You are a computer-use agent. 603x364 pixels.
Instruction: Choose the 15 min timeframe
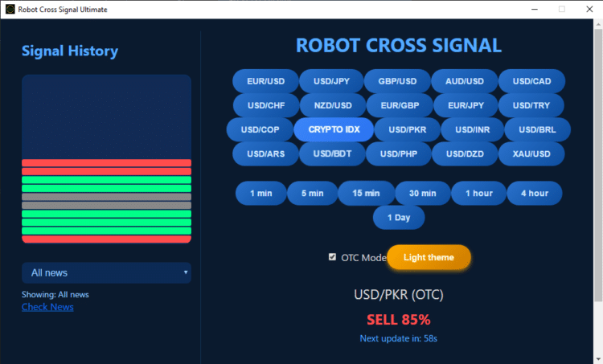366,193
